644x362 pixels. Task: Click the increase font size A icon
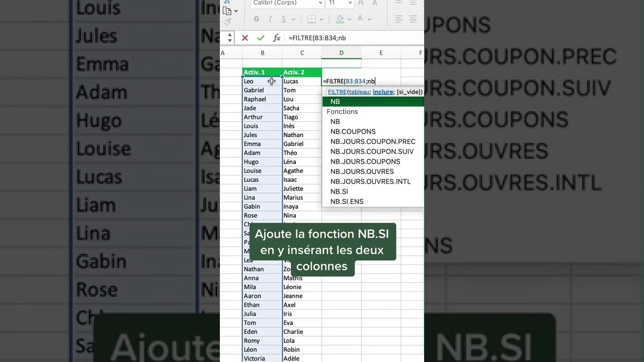pos(360,3)
